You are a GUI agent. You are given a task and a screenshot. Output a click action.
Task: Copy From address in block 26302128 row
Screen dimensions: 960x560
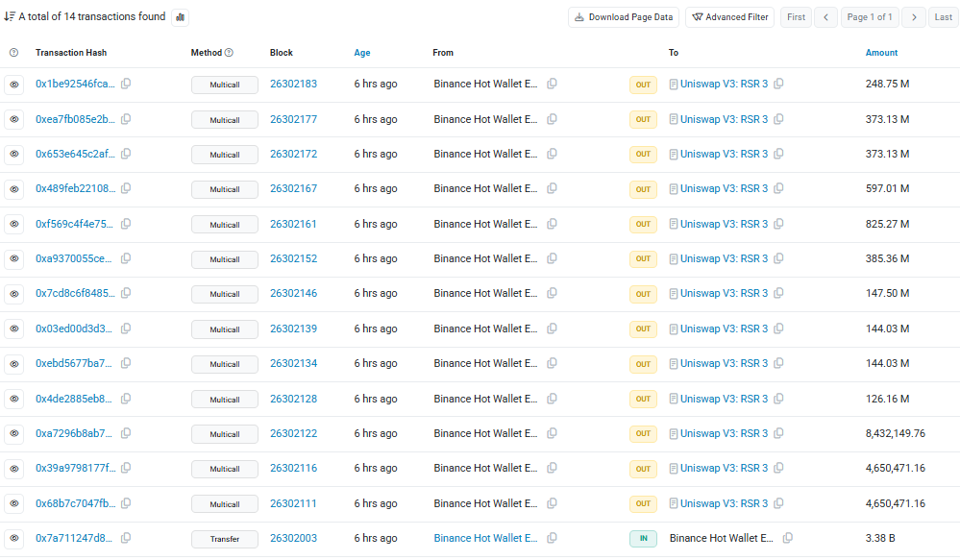pos(553,399)
